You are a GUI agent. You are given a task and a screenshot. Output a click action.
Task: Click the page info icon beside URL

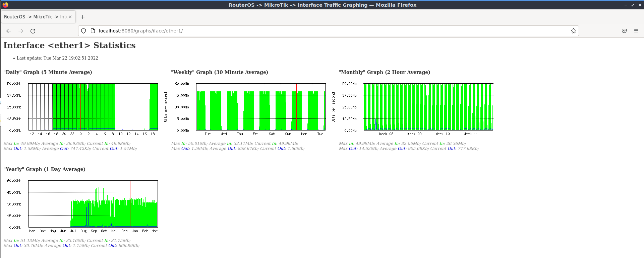(93, 31)
